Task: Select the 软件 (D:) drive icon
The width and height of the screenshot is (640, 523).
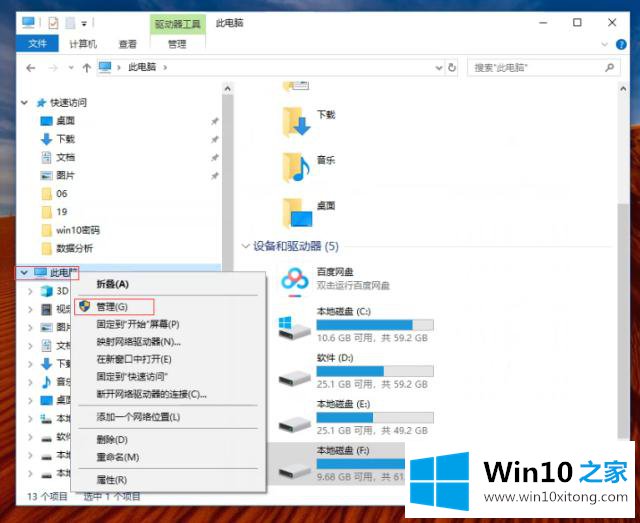Action: tap(294, 378)
